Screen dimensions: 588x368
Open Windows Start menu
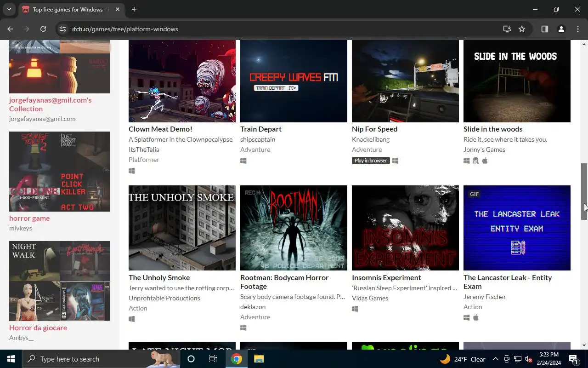(11, 359)
